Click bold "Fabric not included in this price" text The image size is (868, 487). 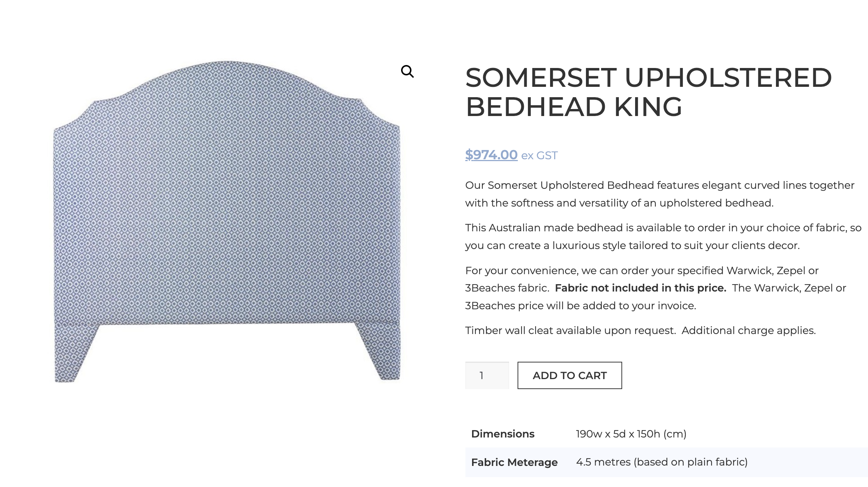pos(640,288)
